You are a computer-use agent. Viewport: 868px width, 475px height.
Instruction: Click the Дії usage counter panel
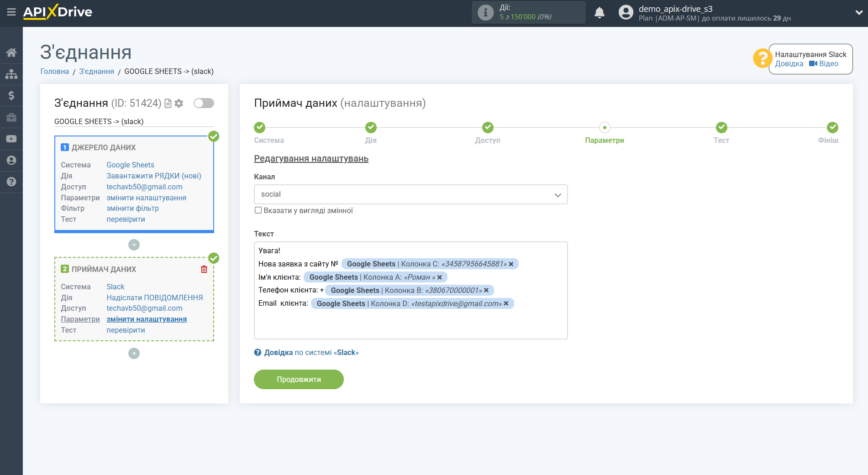point(529,12)
